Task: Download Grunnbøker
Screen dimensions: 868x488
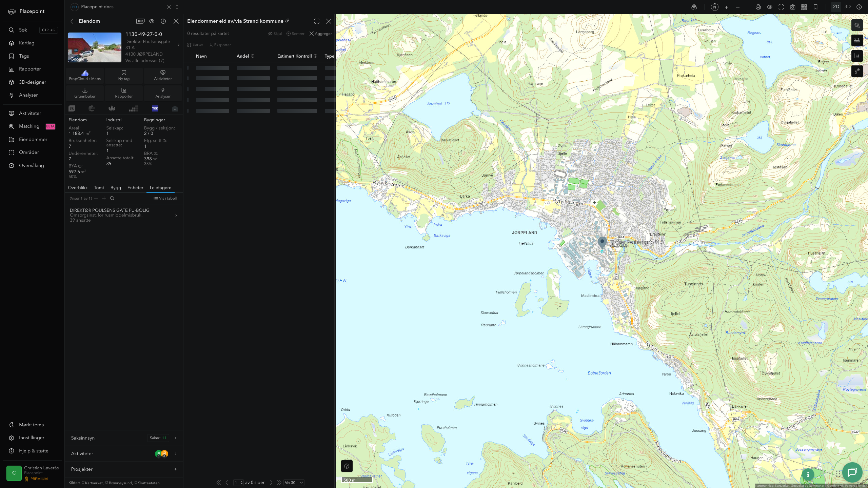Action: coord(85,93)
